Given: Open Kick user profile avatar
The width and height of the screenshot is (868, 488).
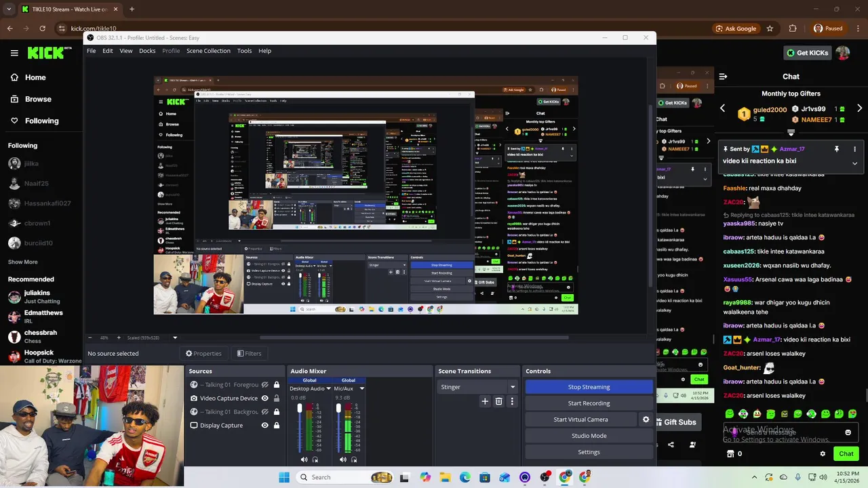Looking at the screenshot, I should (842, 53).
